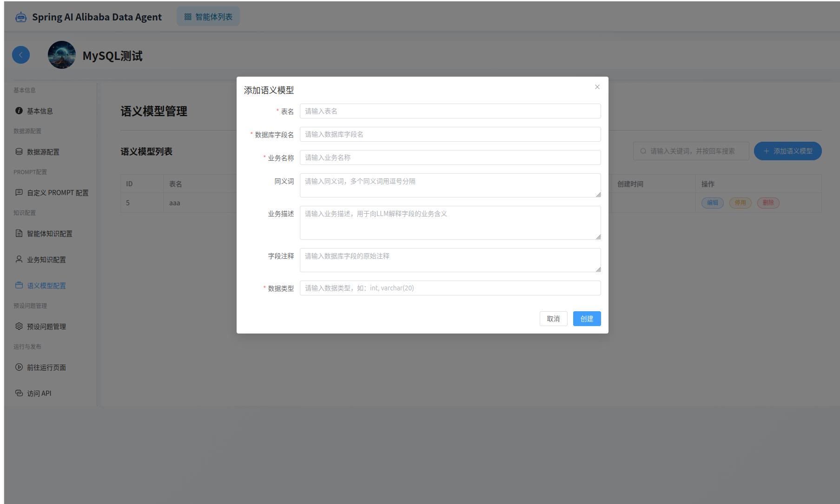
Task: Focus the 数据库字段名 input
Action: pos(450,134)
